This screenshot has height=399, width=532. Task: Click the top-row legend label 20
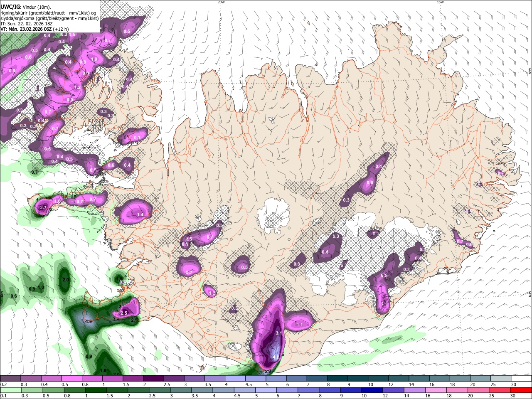click(473, 384)
